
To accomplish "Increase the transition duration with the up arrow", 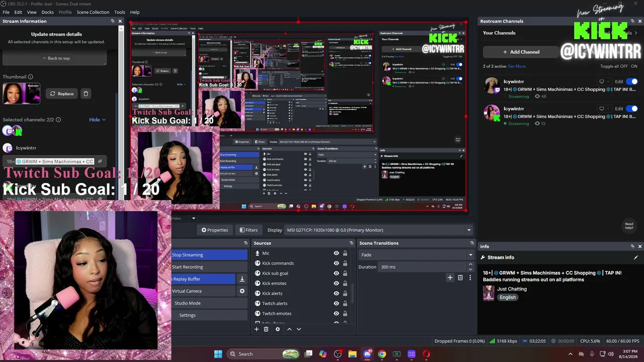I will pyautogui.click(x=470, y=264).
